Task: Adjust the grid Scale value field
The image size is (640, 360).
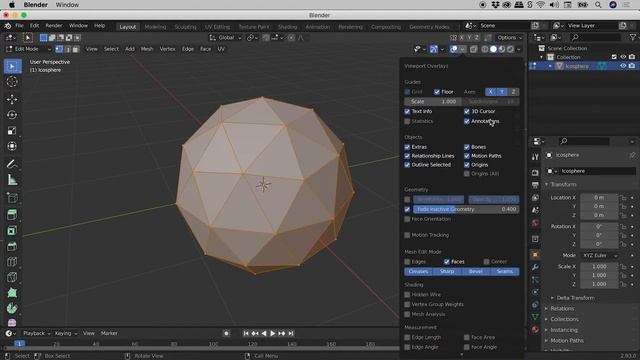Action: [x=433, y=102]
